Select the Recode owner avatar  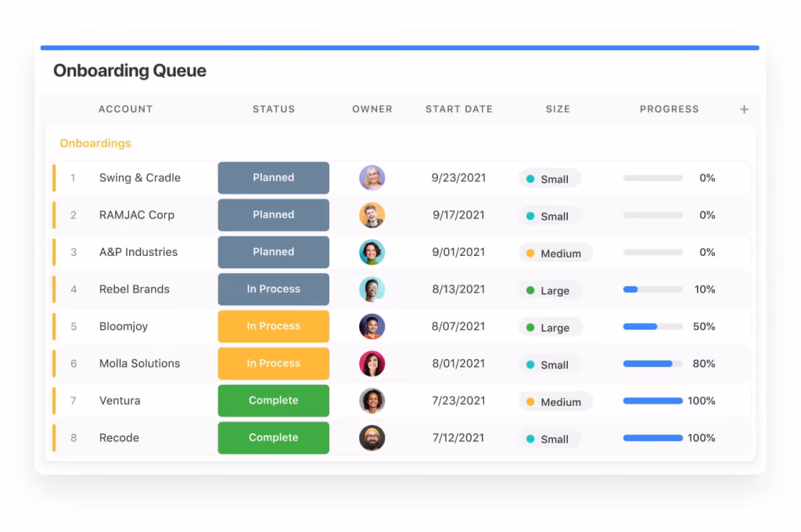click(x=372, y=438)
